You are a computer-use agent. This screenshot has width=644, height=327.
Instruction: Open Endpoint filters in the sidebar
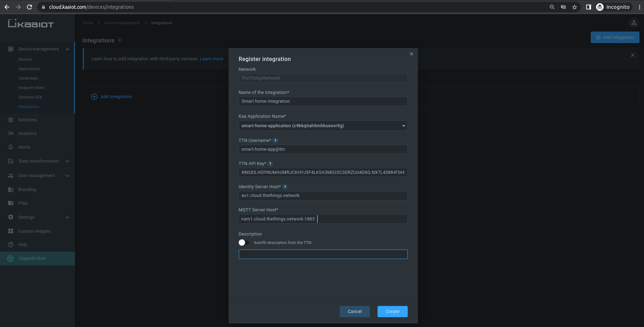[32, 88]
